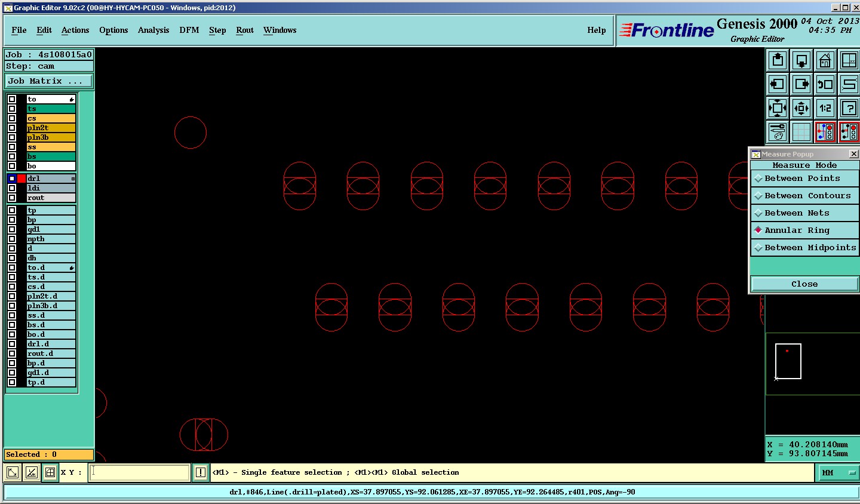Open the Actions menu
Screen dimensions: 860x504
click(x=75, y=30)
